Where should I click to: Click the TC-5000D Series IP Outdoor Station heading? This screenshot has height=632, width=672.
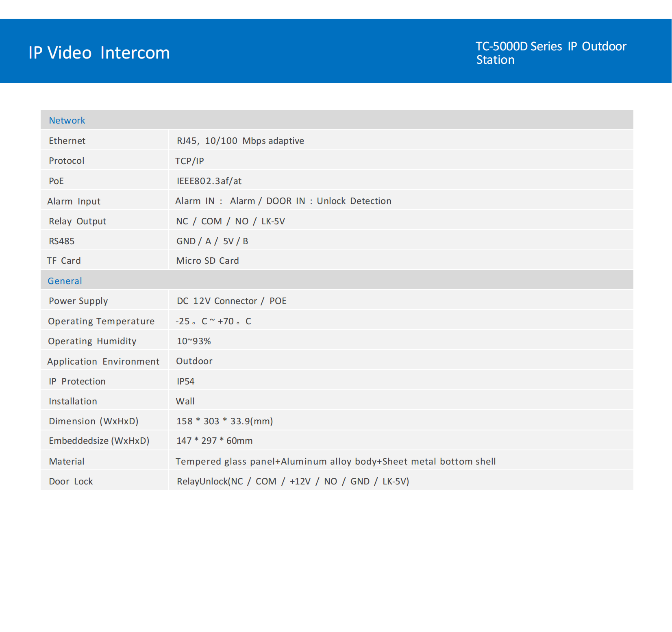pos(550,53)
